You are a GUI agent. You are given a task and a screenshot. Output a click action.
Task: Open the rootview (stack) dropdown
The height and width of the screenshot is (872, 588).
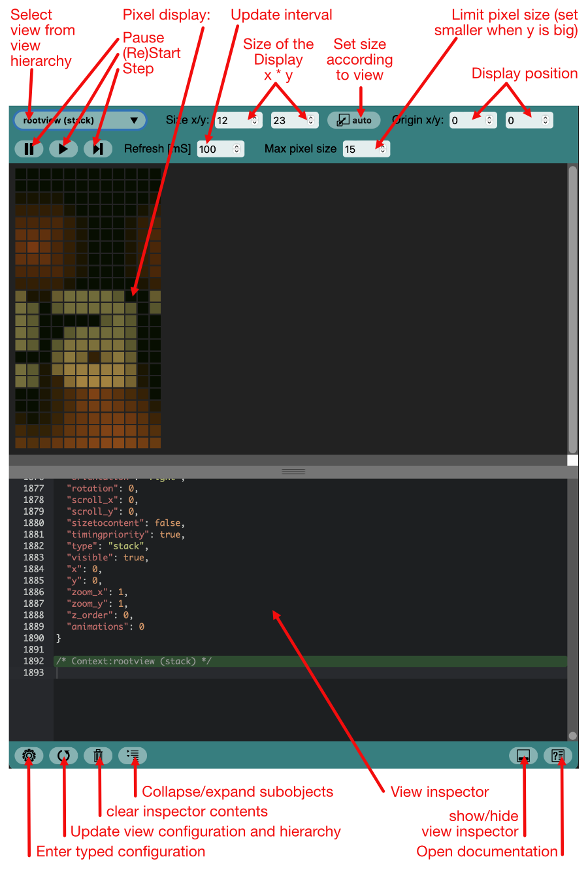80,120
